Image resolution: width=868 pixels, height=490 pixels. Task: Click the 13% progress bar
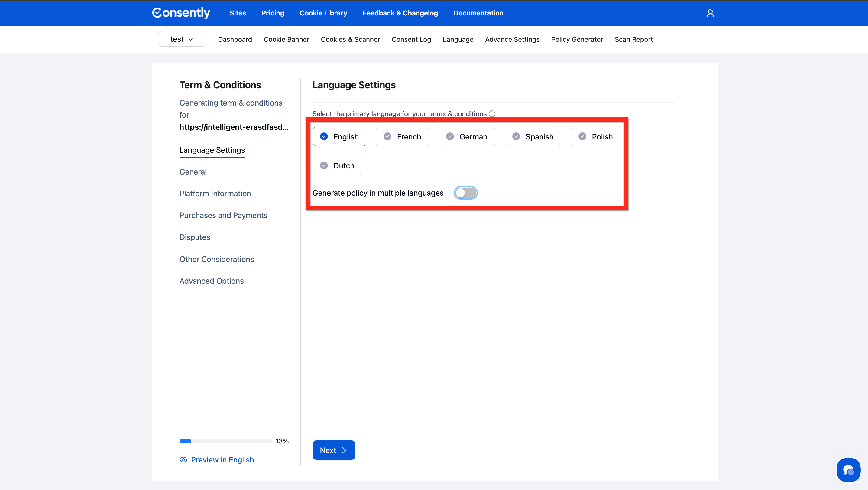(225, 441)
